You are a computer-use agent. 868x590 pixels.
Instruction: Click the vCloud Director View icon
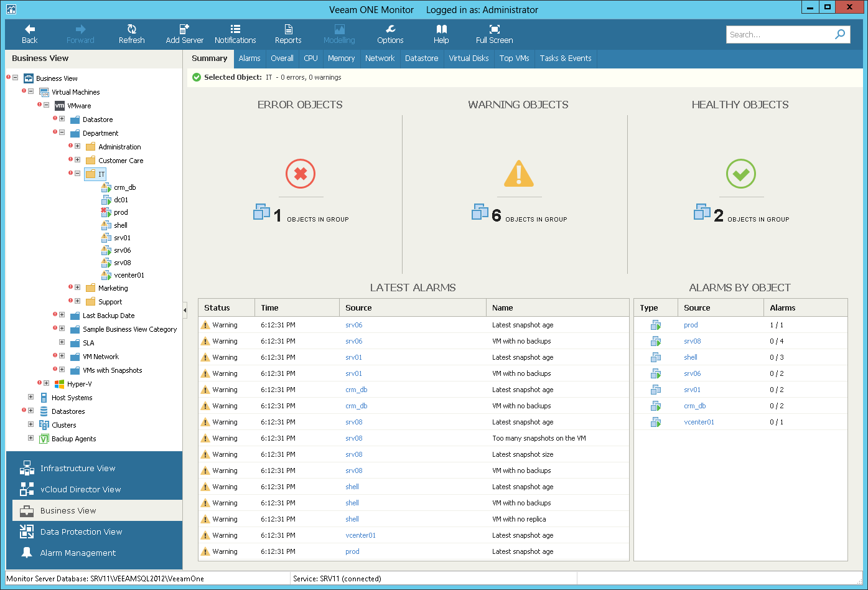pos(27,489)
